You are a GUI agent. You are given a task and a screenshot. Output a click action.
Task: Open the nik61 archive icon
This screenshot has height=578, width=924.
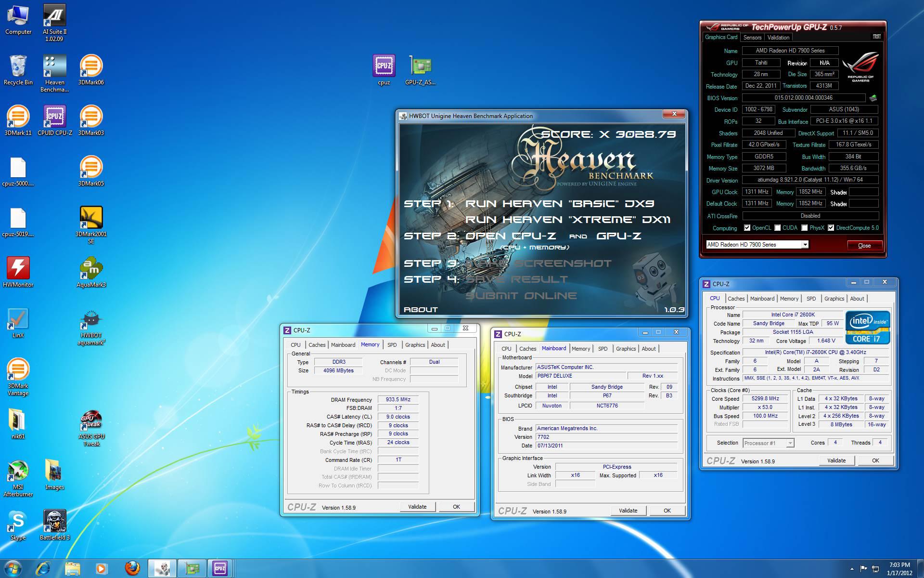click(18, 424)
